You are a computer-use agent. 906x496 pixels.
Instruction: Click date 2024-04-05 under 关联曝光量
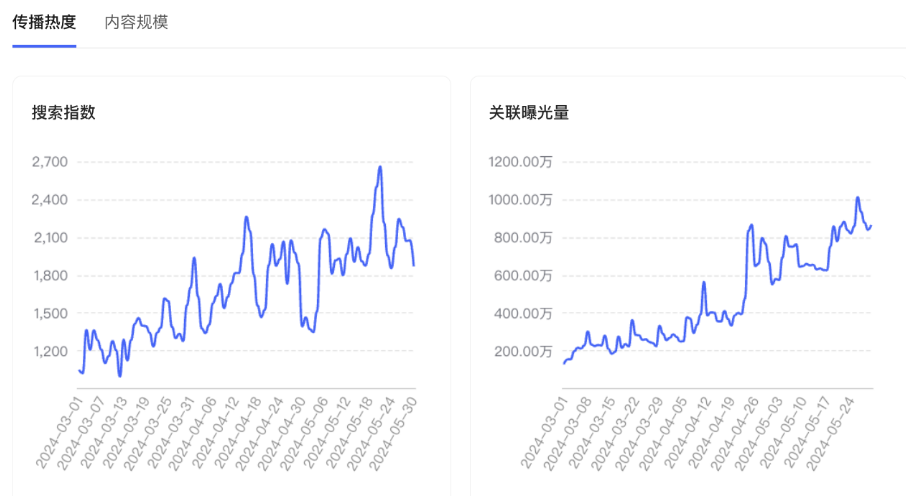pos(663,432)
